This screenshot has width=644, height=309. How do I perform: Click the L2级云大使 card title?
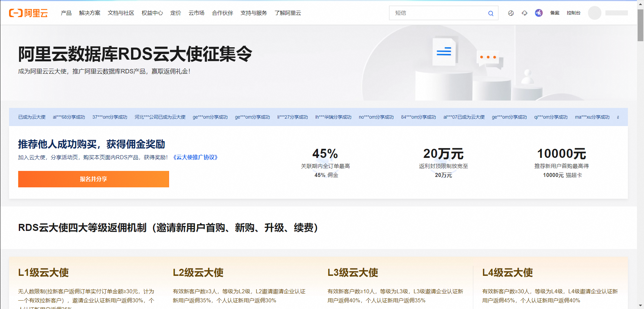[x=198, y=272]
